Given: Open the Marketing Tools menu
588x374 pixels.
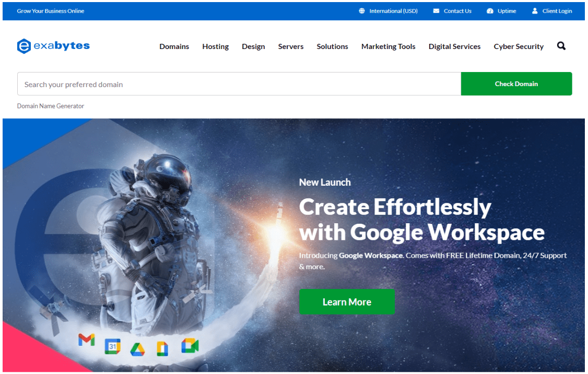Looking at the screenshot, I should 388,46.
